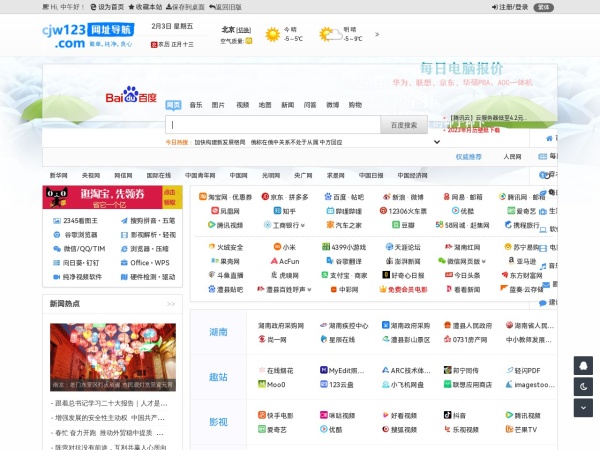The image size is (600, 450).
Task: Open 知乎 icon link
Action: 277,210
